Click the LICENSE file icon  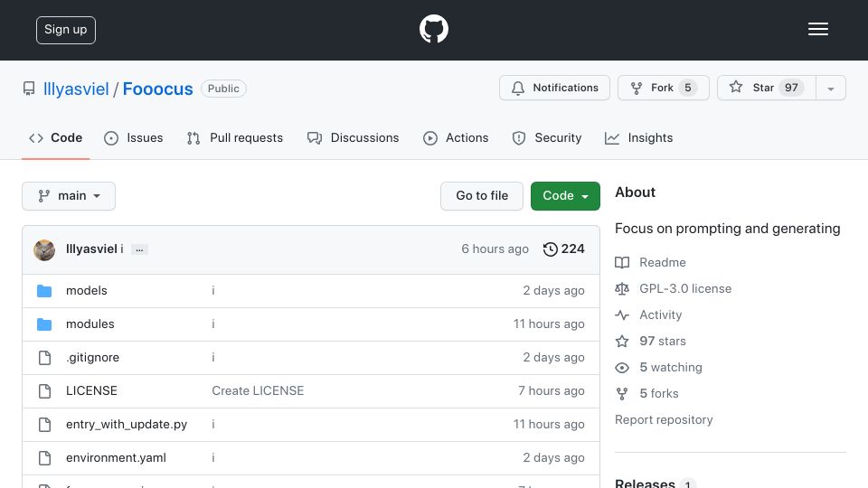45,391
